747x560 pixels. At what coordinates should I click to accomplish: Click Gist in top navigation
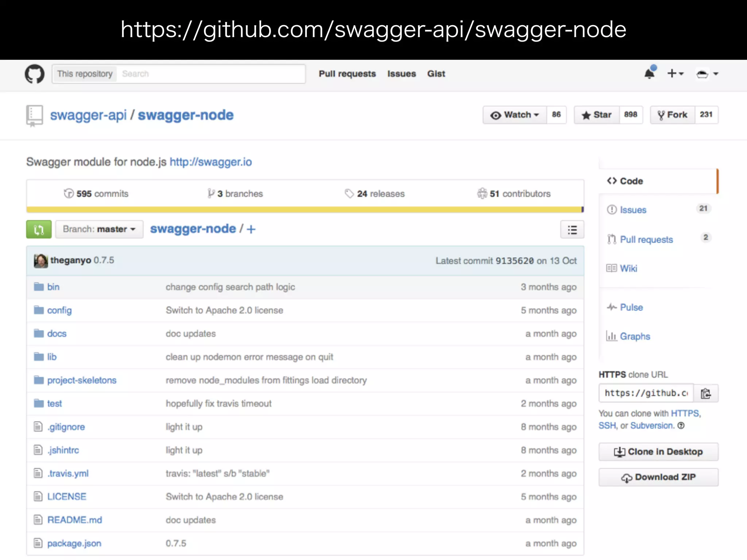(x=436, y=74)
